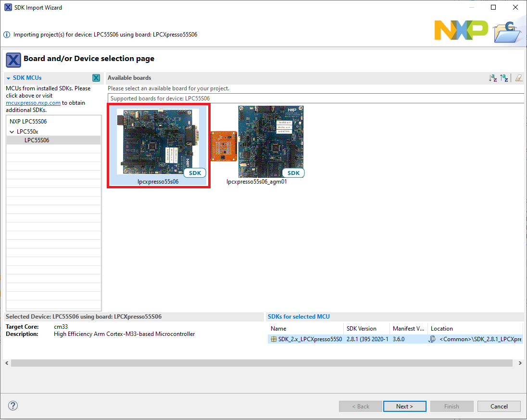527x420 pixels.
Task: Click the eraser clear filter icon
Action: (518, 78)
